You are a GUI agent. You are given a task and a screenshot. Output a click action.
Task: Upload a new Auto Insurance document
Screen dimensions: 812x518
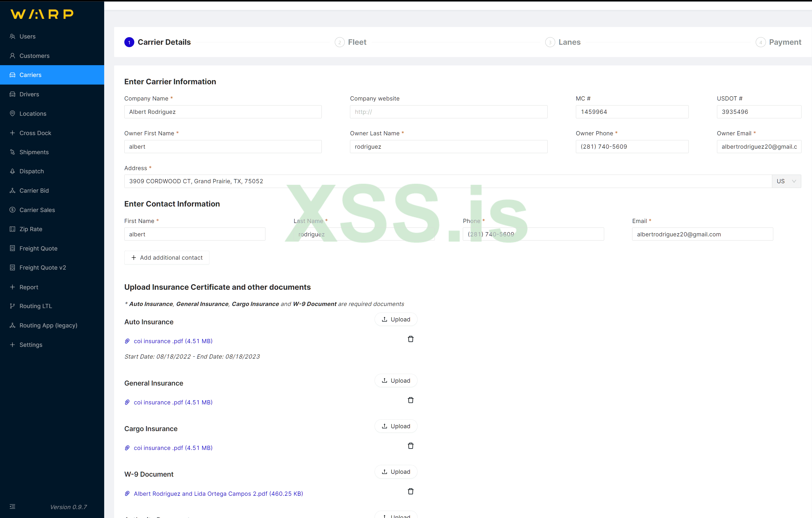pos(396,319)
